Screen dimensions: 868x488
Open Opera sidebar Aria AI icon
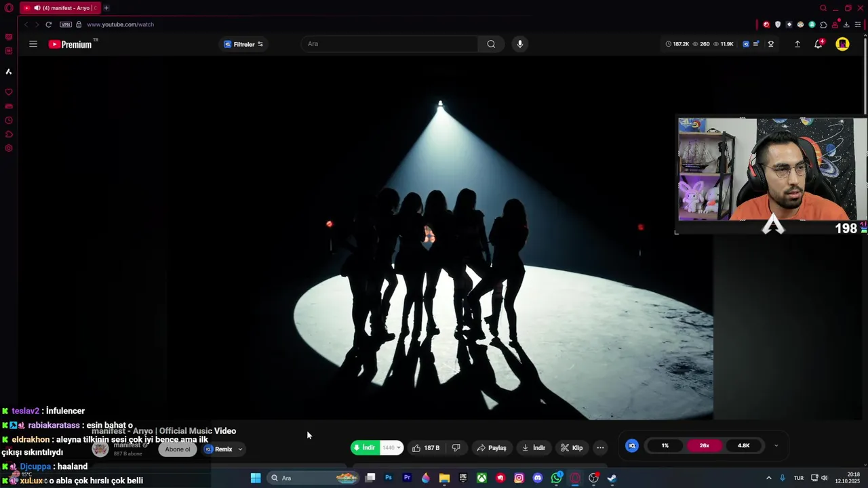click(9, 71)
